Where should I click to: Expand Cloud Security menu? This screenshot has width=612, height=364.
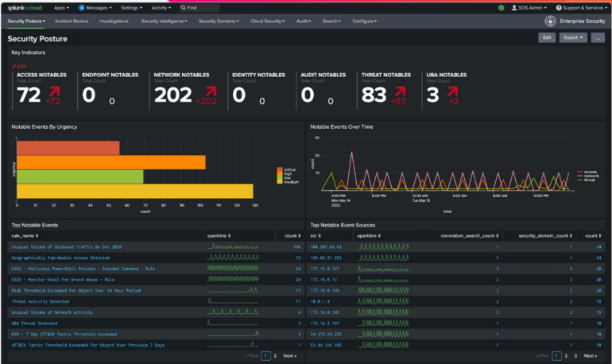point(267,21)
